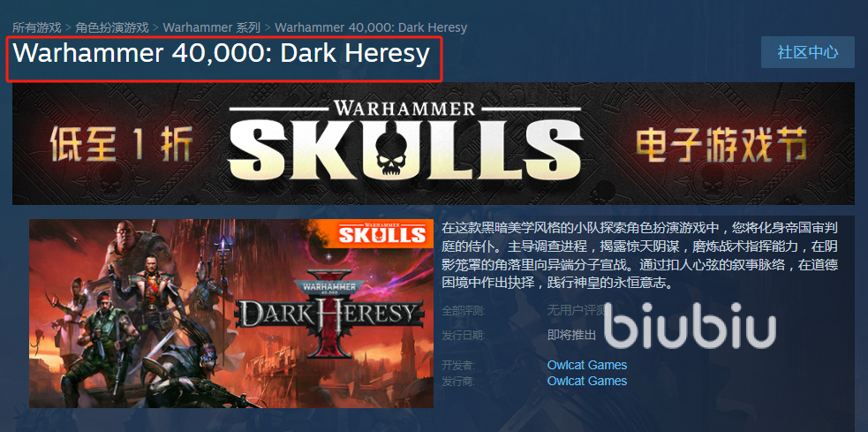This screenshot has height=432, width=868.
Task: Click the 电子游戏节 banner text
Action: [x=721, y=144]
